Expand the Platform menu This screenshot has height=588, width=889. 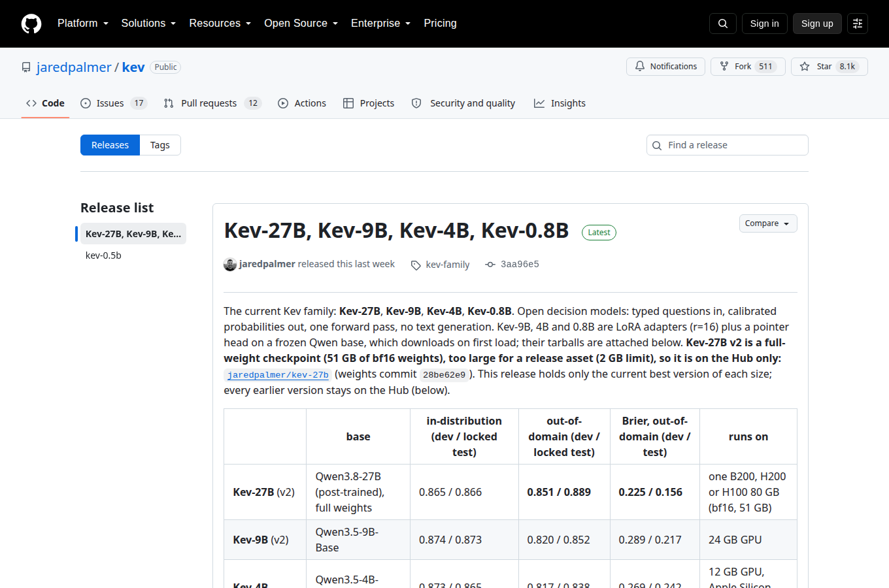tap(83, 24)
